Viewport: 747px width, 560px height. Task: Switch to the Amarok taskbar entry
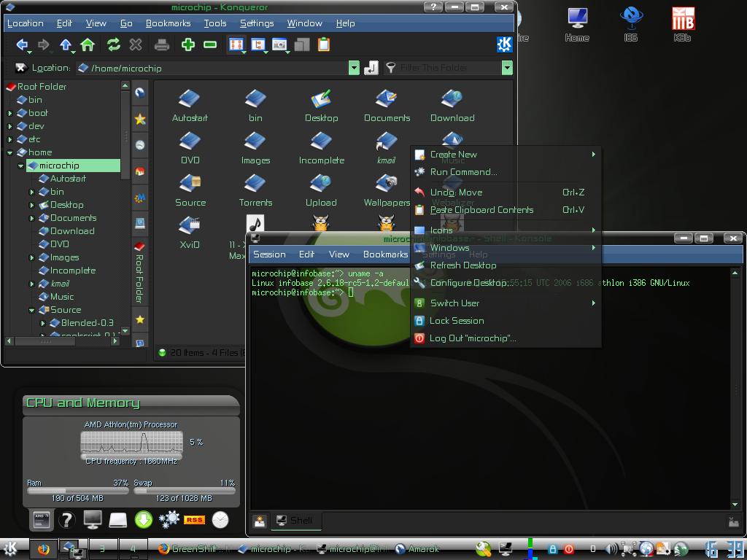[x=418, y=549]
